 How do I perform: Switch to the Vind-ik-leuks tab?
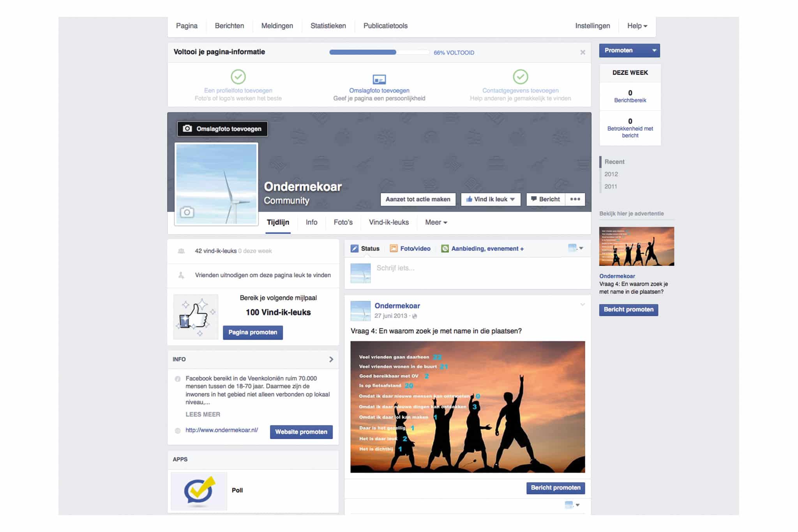point(389,222)
